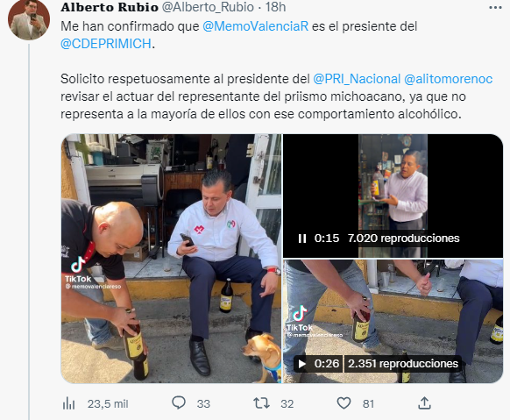Retweet using the arrows icon

(x=261, y=403)
